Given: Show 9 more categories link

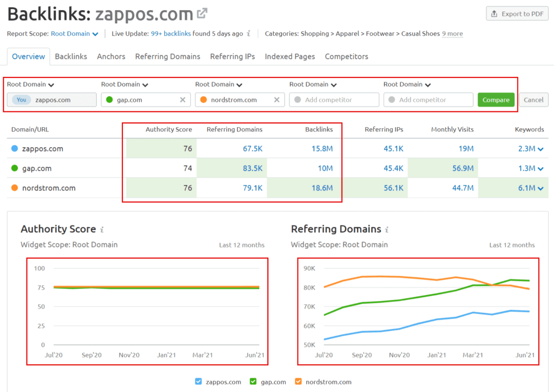Looking at the screenshot, I should click(452, 34).
